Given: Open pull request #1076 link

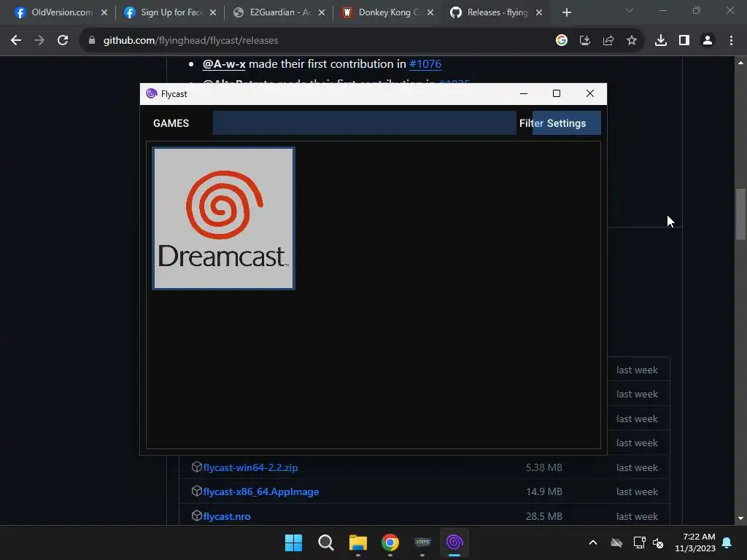Looking at the screenshot, I should point(425,64).
